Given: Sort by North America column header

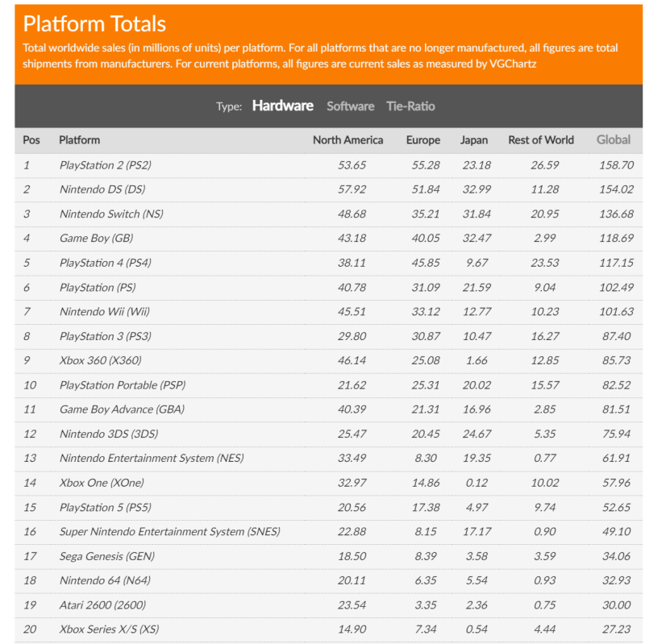Looking at the screenshot, I should pyautogui.click(x=347, y=139).
